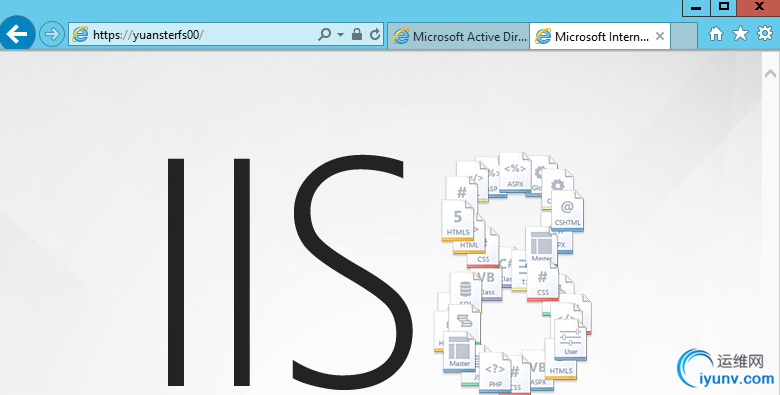The image size is (780, 395).
Task: Go to Home page icon
Action: [x=716, y=34]
